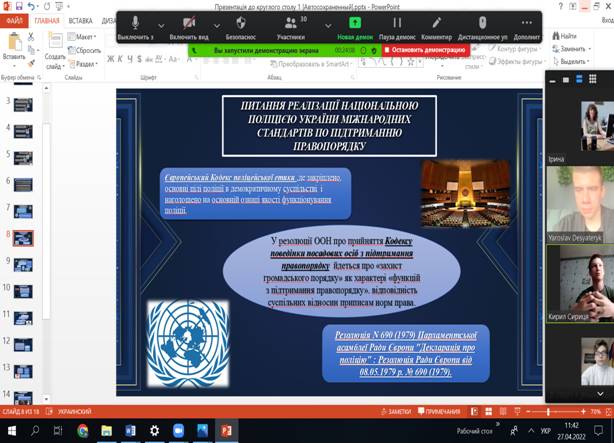Save the presentation from quick access toolbar

pos(19,6)
